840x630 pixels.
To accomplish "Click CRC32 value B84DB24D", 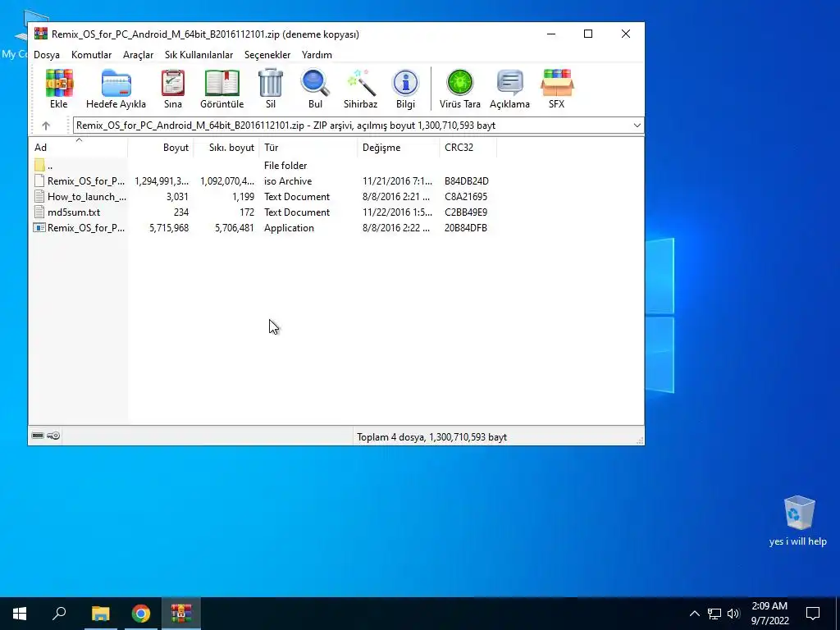I will [467, 181].
